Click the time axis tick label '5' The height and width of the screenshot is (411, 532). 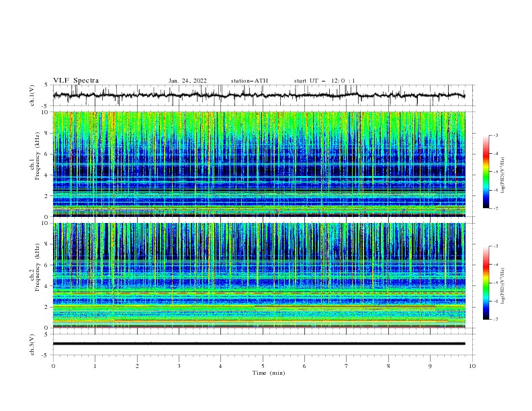[263, 366]
